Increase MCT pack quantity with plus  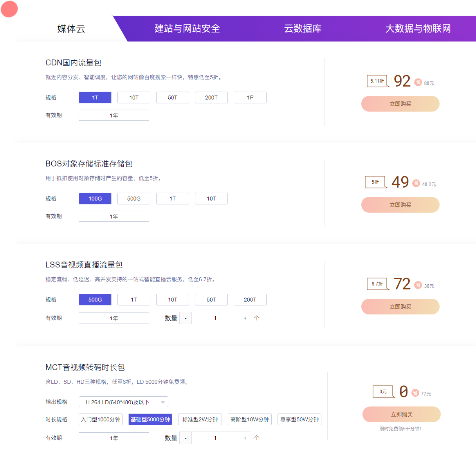pos(245,438)
